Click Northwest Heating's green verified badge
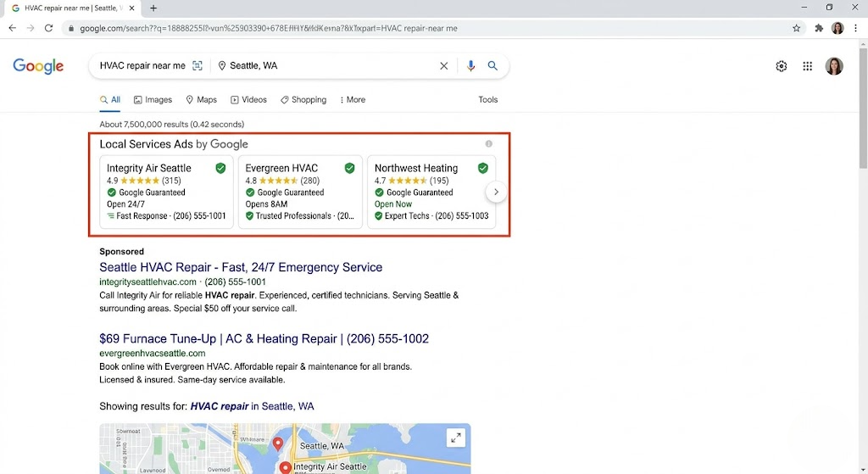The image size is (868, 474). tap(483, 169)
